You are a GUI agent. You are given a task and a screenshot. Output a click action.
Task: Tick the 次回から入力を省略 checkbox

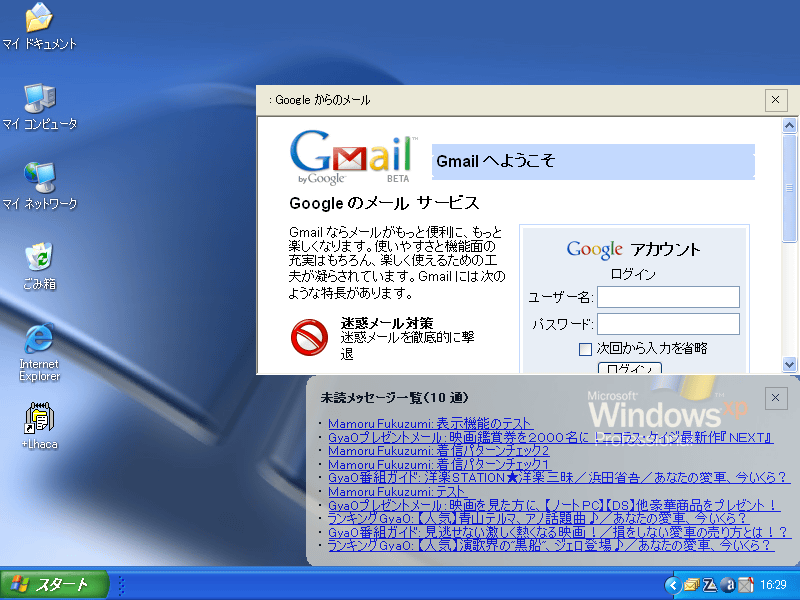pos(585,349)
